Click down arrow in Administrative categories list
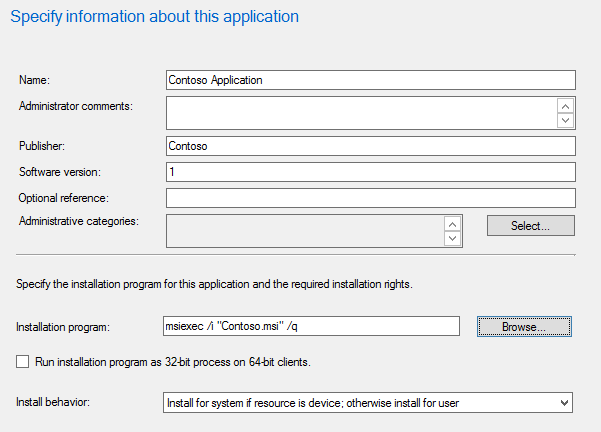The width and height of the screenshot is (601, 432). (451, 239)
